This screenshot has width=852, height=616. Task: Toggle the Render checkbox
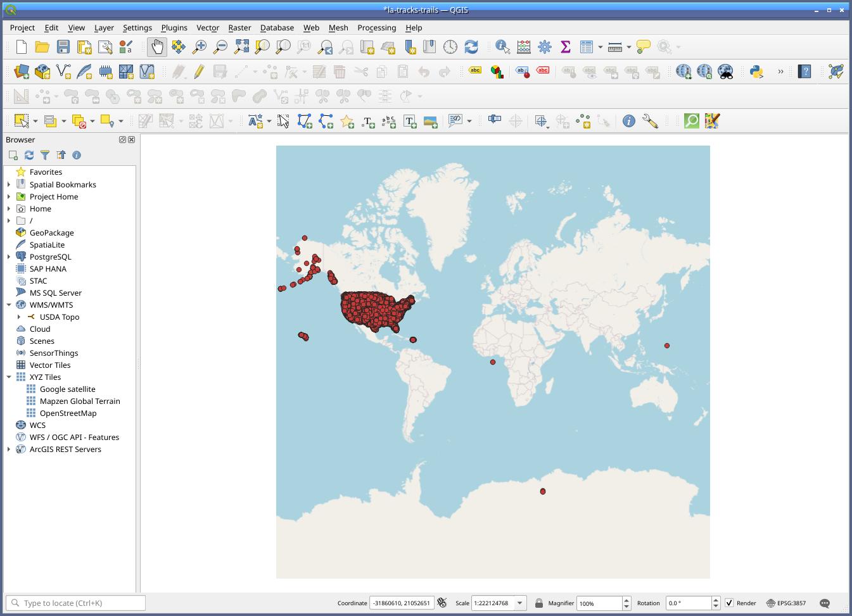coord(729,603)
